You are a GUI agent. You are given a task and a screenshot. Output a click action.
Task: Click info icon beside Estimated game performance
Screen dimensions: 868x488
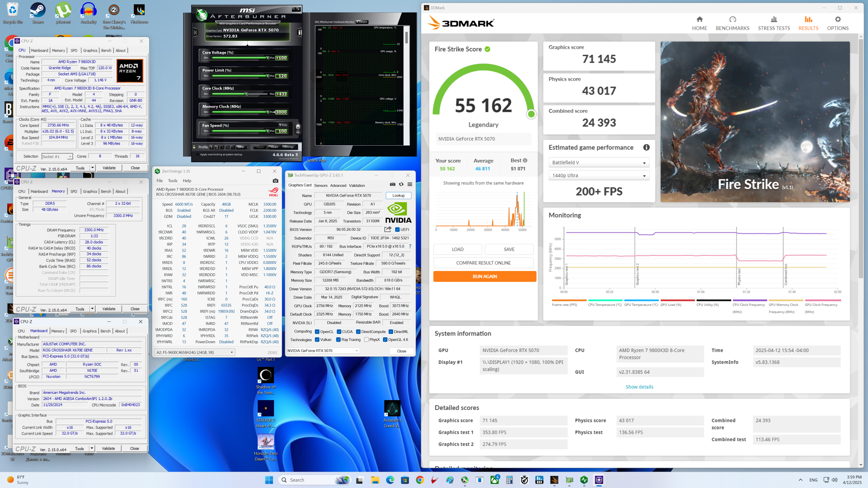click(x=646, y=147)
